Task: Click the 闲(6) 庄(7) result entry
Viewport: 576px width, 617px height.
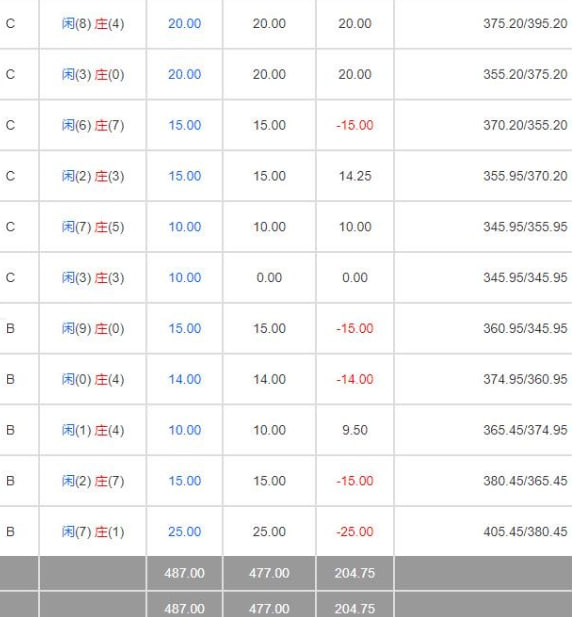Action: [93, 126]
